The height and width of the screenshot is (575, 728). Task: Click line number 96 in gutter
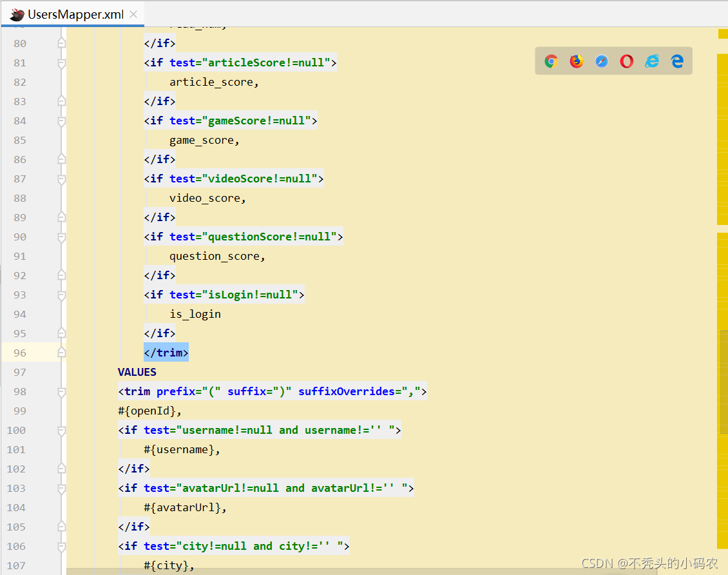[20, 353]
